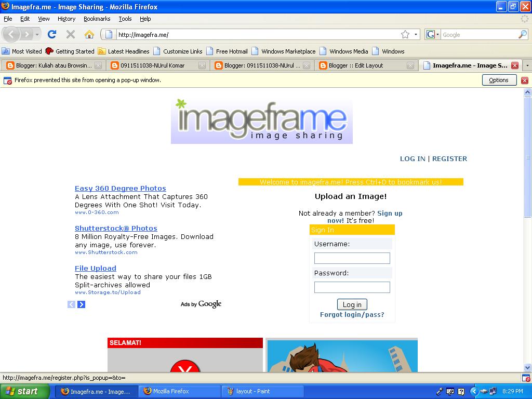Viewport: 532px width, 399px height.
Task: Open the Tools menu
Action: [x=125, y=19]
